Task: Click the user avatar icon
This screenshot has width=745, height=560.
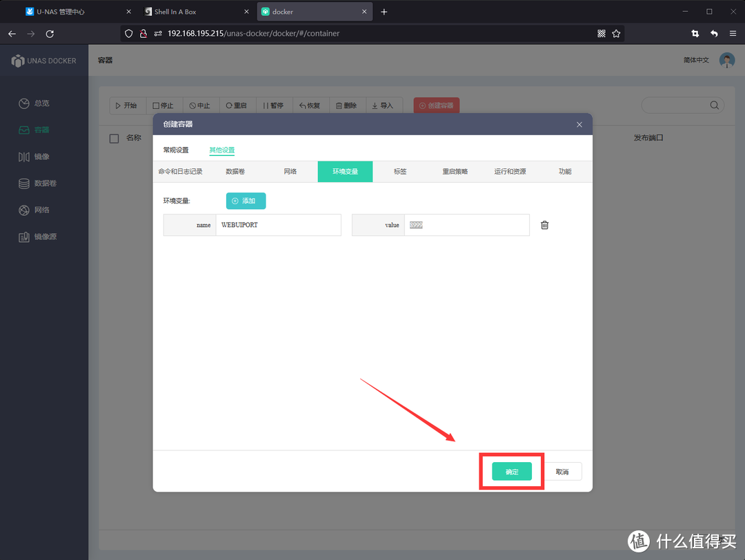Action: [x=727, y=60]
